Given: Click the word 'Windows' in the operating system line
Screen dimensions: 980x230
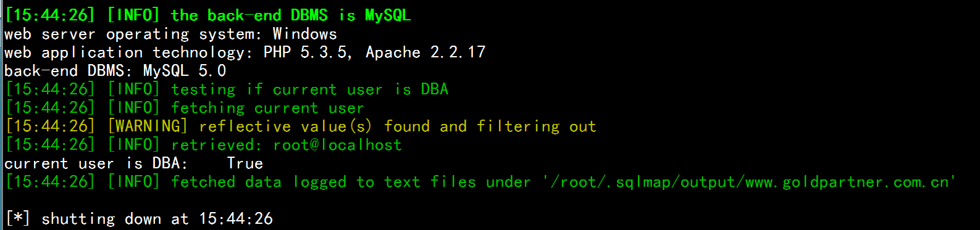Looking at the screenshot, I should pyautogui.click(x=305, y=34).
